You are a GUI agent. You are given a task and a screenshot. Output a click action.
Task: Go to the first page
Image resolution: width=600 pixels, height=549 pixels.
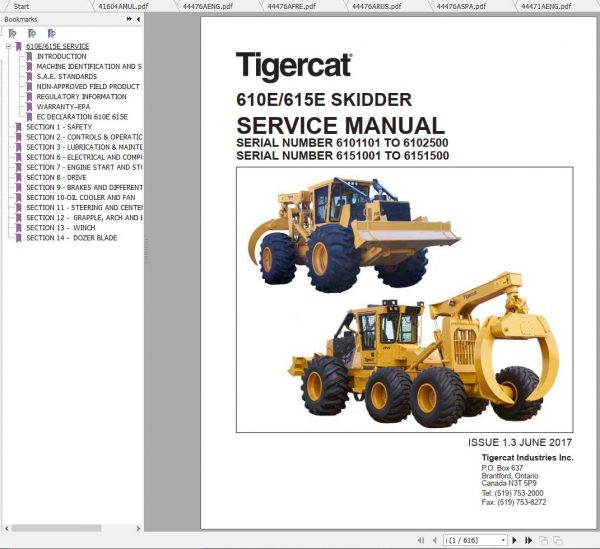coord(421,540)
